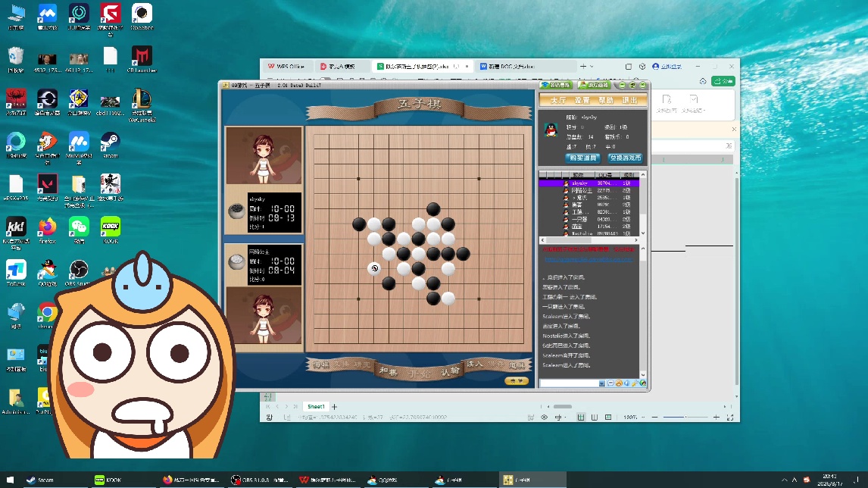Screen dimensions: 868x488
Task: Open OBS Studio desktop shortcut
Action: pos(79,274)
